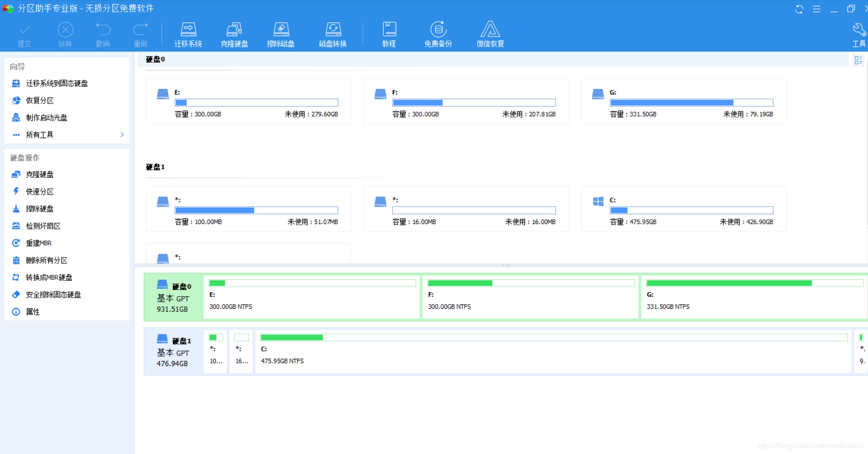The image size is (868, 454).
Task: Click the app logo in title bar
Action: [x=8, y=9]
